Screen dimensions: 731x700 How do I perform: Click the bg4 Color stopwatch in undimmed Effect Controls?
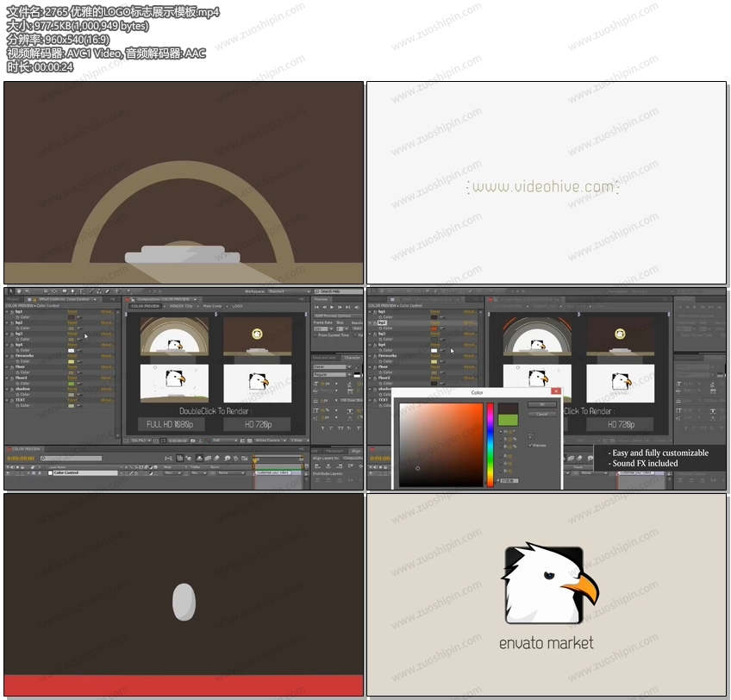point(18,350)
